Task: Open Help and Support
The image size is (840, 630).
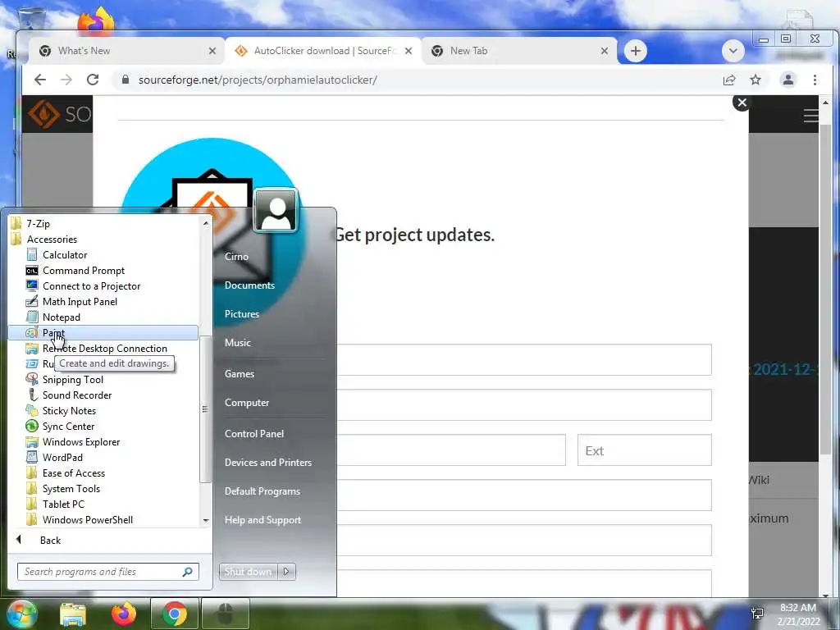Action: pyautogui.click(x=262, y=520)
